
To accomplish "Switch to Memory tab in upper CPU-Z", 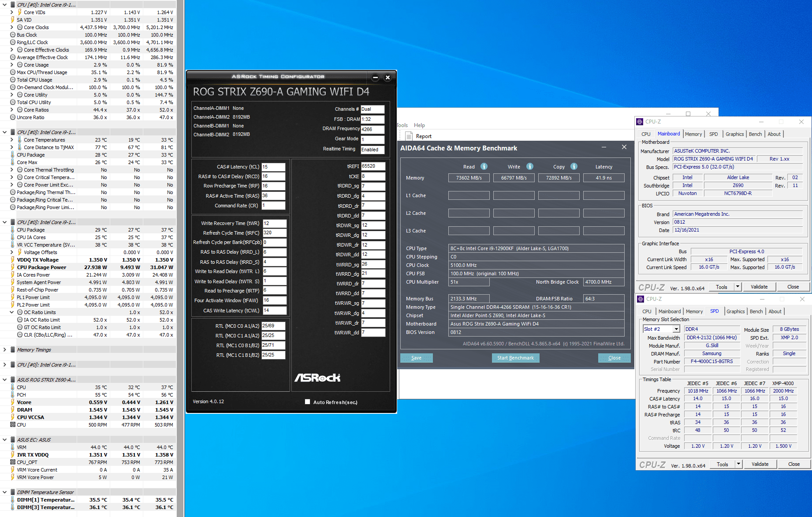I will [693, 134].
